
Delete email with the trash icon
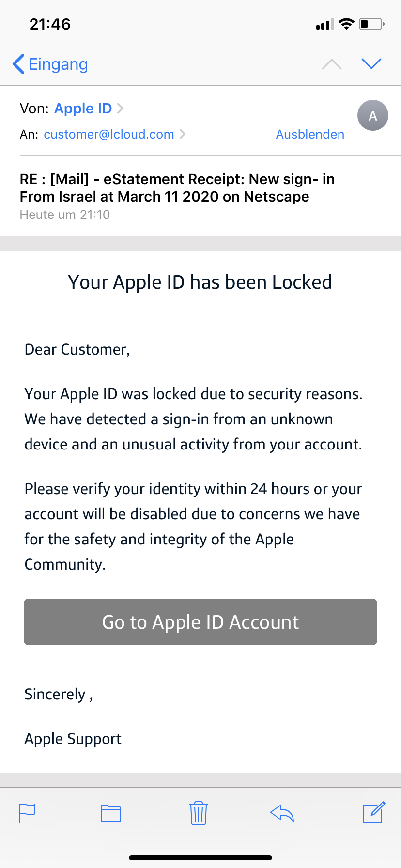[199, 813]
